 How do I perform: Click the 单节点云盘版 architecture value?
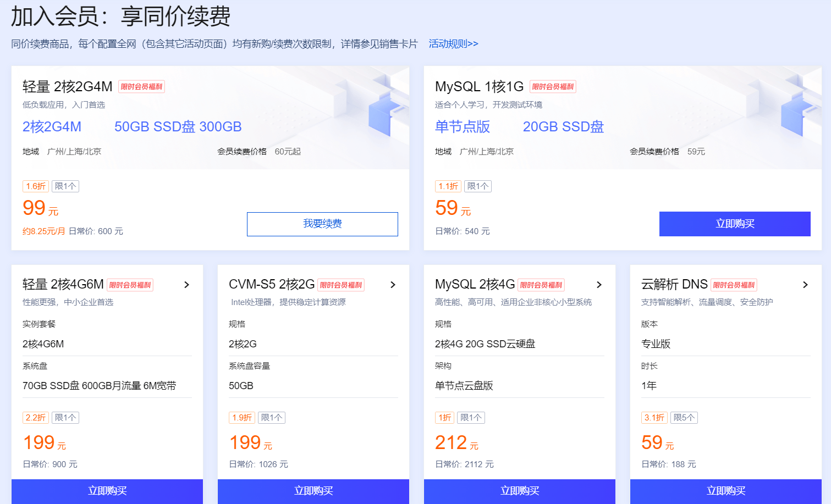tap(464, 386)
